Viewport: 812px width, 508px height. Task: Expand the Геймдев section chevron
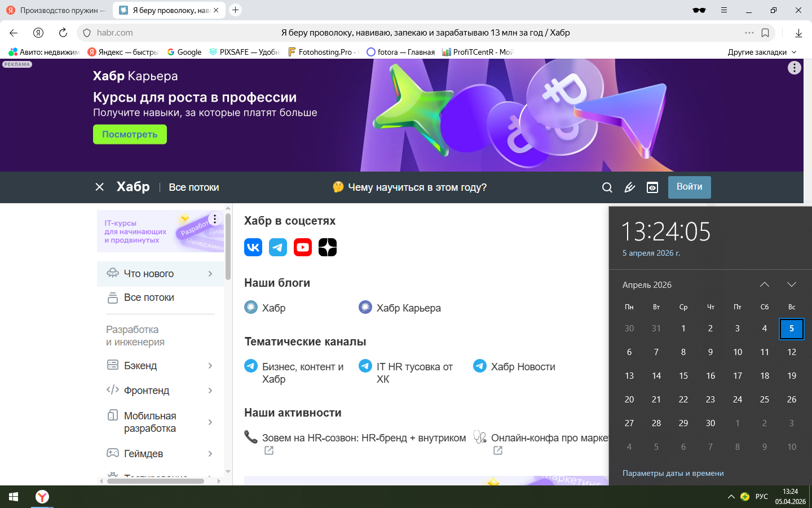pyautogui.click(x=210, y=454)
